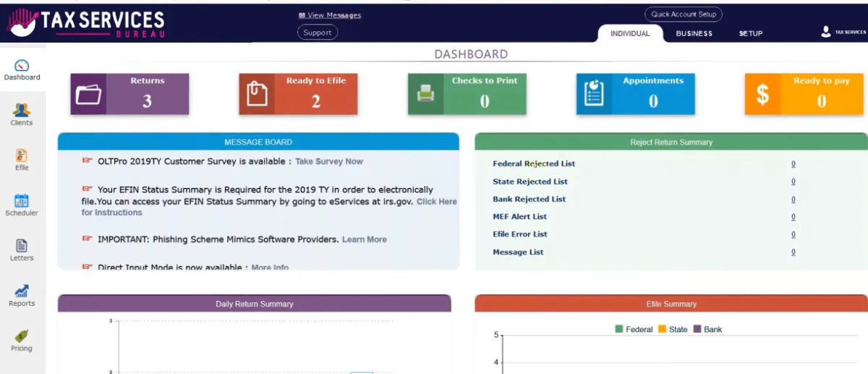
Task: Open the Clients people icon
Action: click(x=22, y=110)
